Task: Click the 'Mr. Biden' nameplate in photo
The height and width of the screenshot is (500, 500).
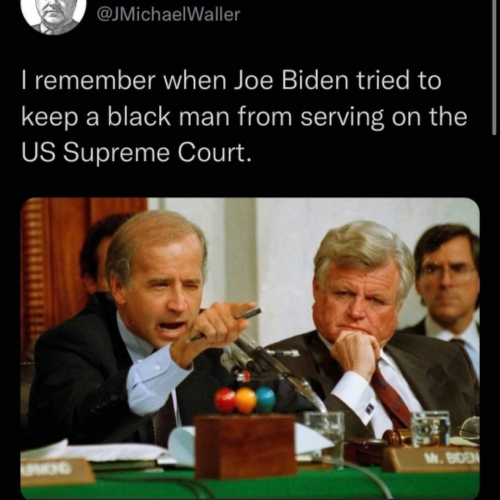Action: [432, 459]
